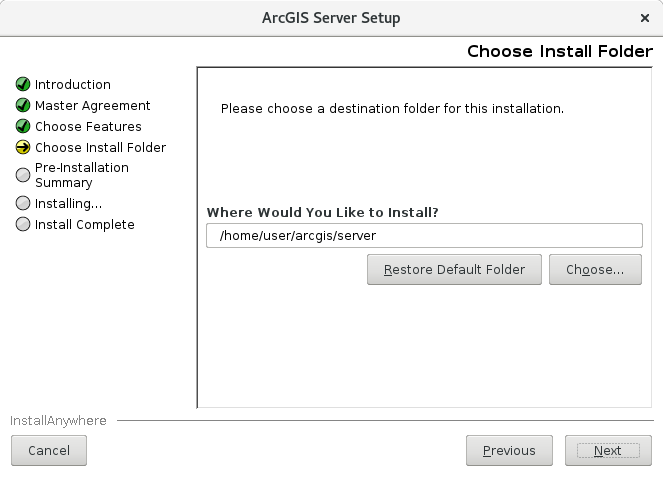Click the Choose Features step label
This screenshot has height=477, width=663.
tap(88, 127)
